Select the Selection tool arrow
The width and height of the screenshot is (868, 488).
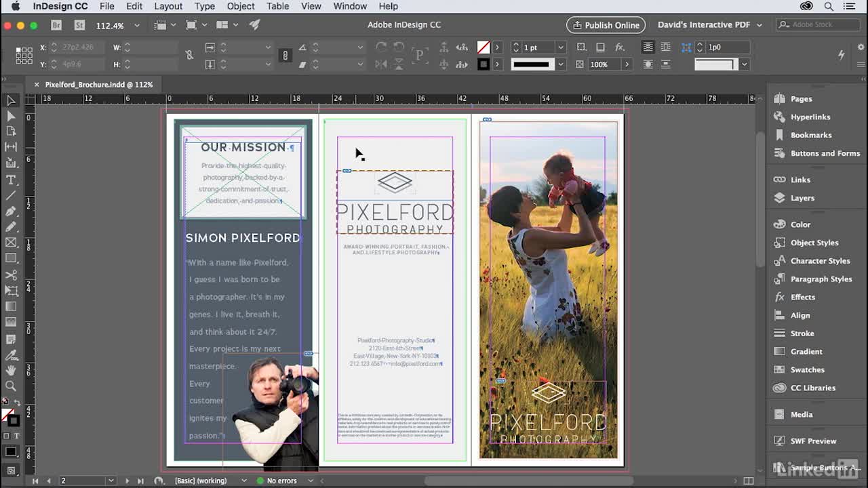pyautogui.click(x=11, y=100)
